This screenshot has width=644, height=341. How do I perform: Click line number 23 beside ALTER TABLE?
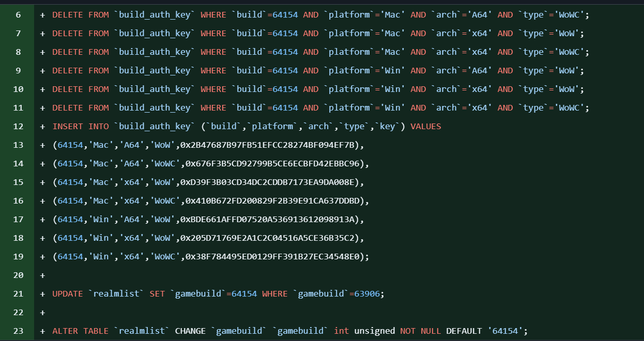(18, 331)
